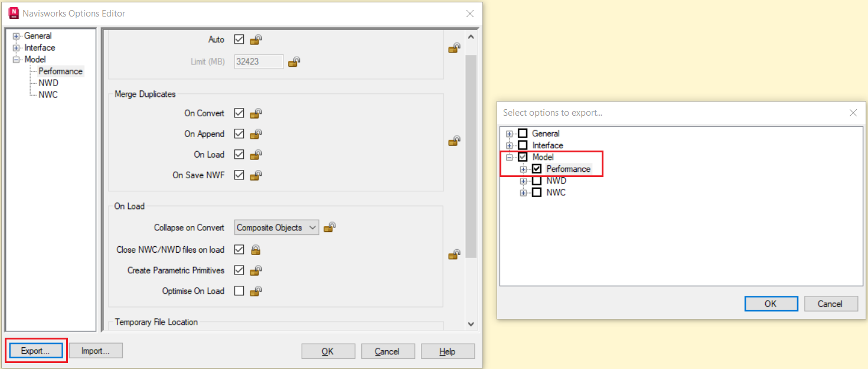Click the scrollbar up arrow
The width and height of the screenshot is (868, 369).
point(471,37)
